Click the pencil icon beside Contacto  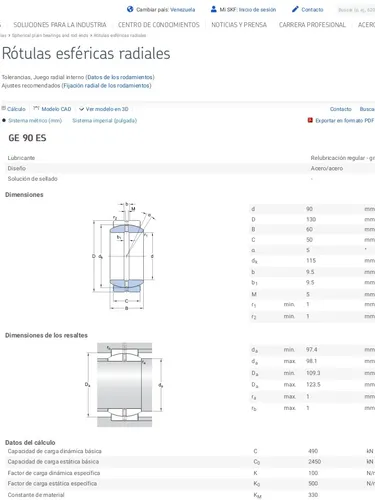click(x=295, y=9)
